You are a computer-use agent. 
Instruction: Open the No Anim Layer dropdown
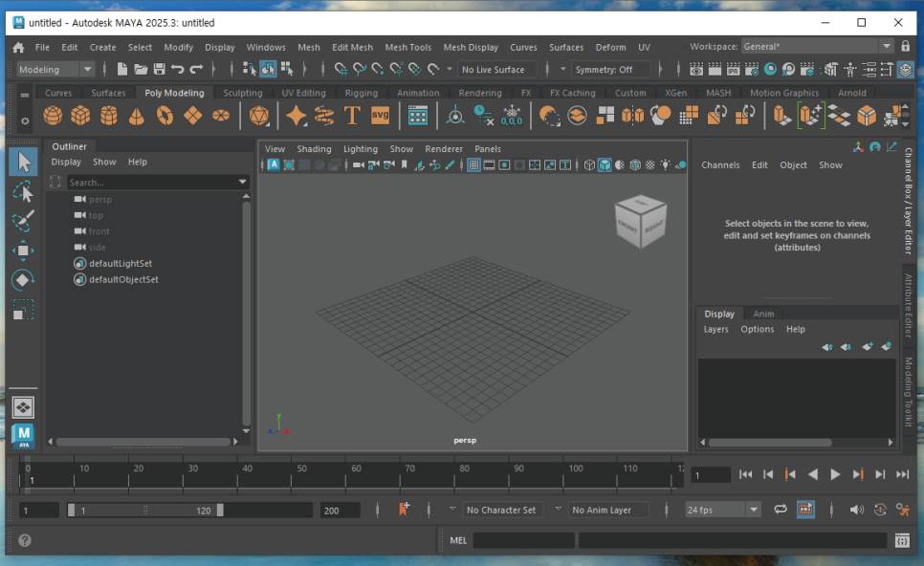[x=607, y=510]
